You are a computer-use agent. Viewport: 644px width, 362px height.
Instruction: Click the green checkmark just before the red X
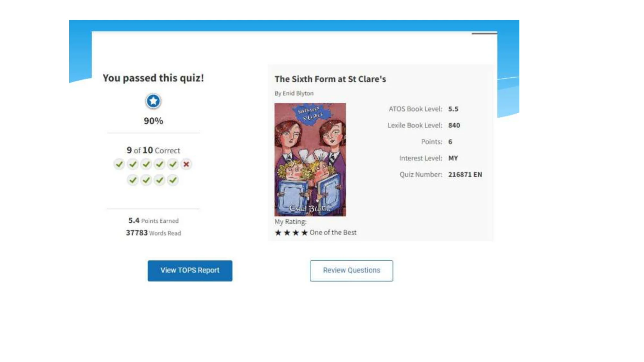click(x=173, y=164)
